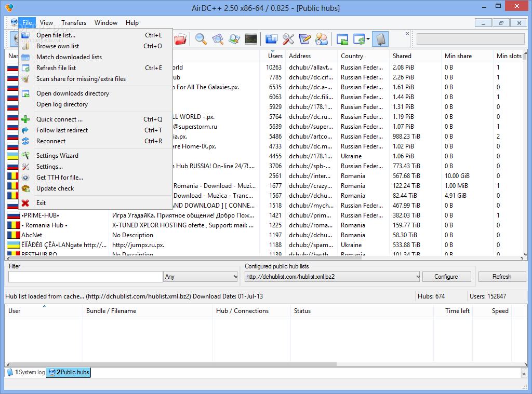The image size is (532, 394).
Task: Click the Romanian flag next to AbcNet
Action: tap(14, 235)
